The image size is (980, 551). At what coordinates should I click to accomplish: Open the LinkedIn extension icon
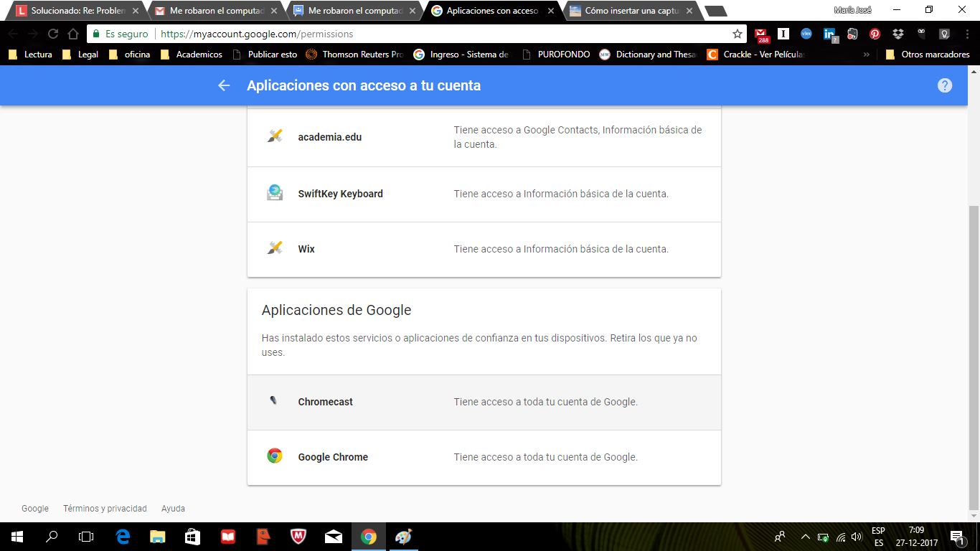(x=830, y=34)
